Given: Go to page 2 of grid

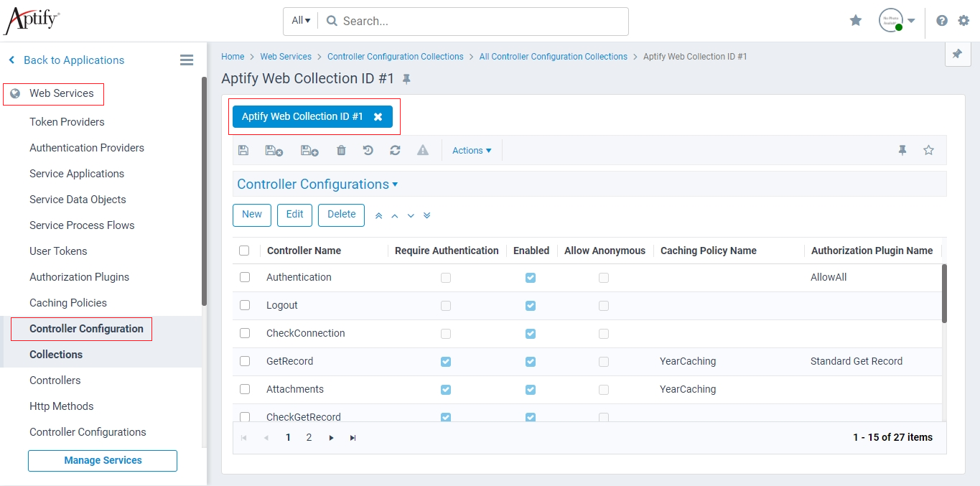Looking at the screenshot, I should point(309,438).
